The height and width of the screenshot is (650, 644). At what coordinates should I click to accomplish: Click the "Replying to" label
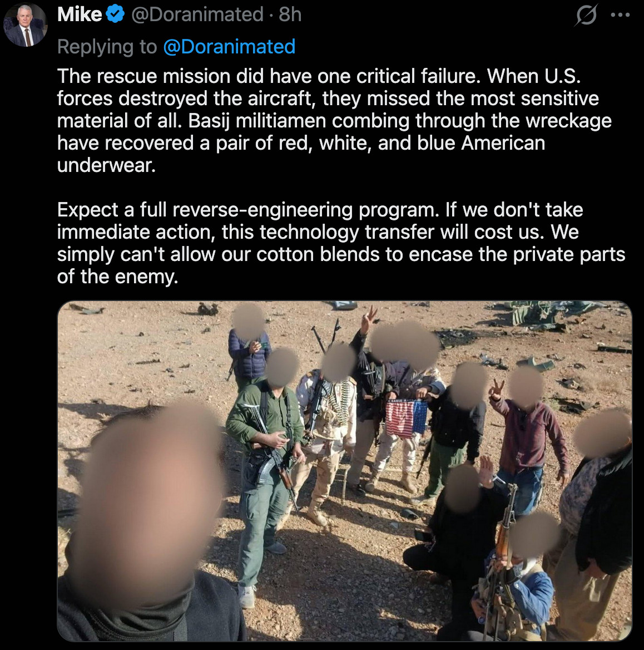pos(107,47)
